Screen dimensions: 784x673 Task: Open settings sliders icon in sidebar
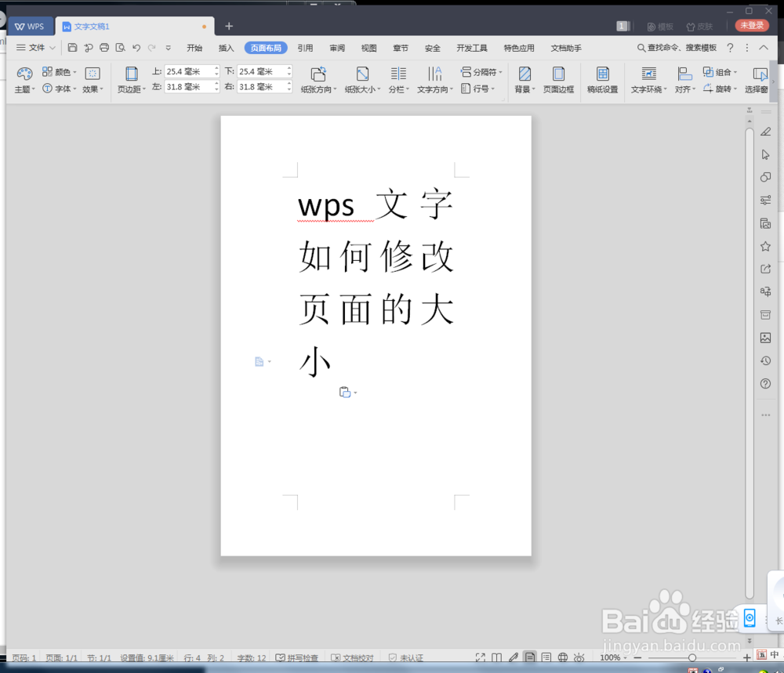765,201
